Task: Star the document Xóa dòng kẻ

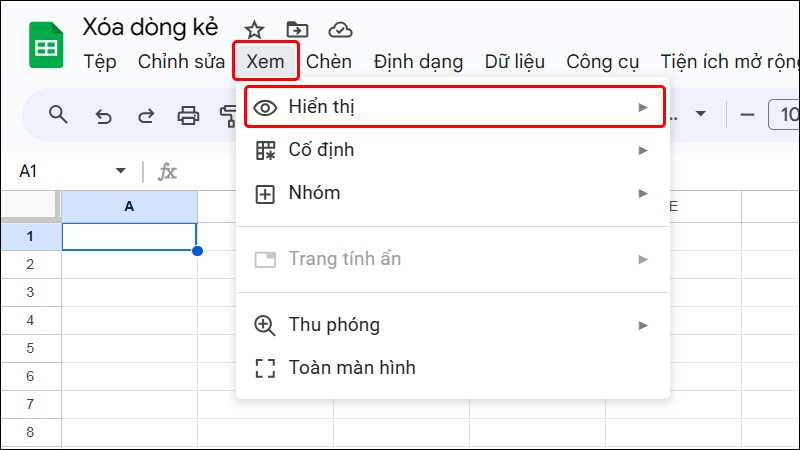Action: coord(254,30)
